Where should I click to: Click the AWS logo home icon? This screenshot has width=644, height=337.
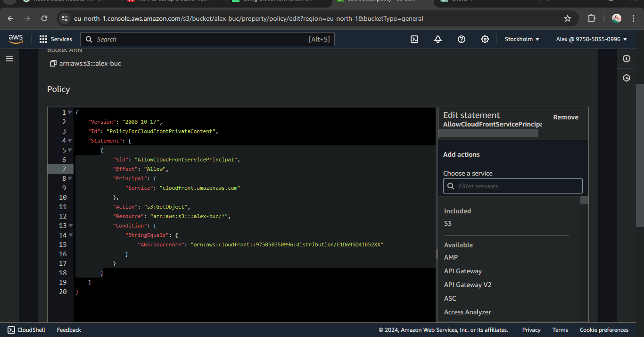pyautogui.click(x=16, y=39)
